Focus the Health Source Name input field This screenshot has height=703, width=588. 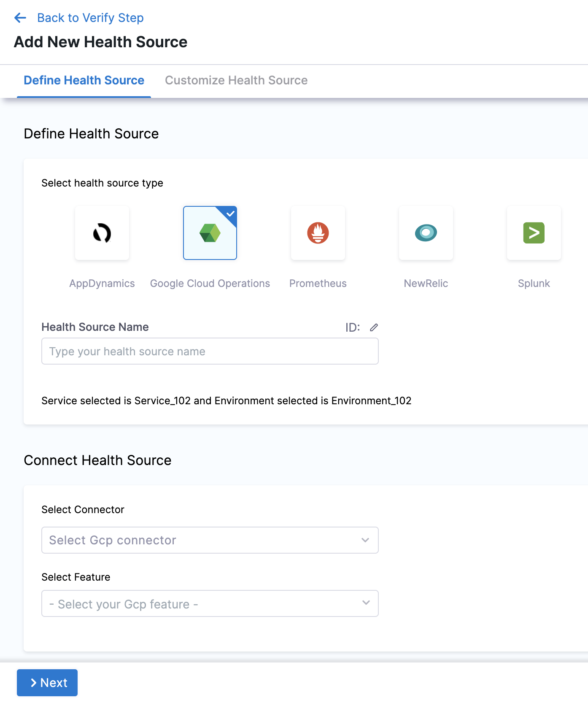click(210, 351)
